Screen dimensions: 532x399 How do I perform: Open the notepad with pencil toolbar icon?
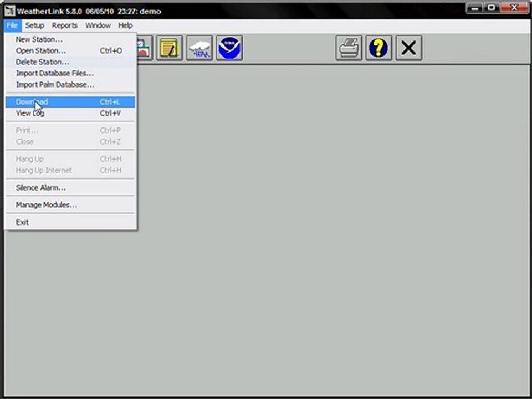170,48
